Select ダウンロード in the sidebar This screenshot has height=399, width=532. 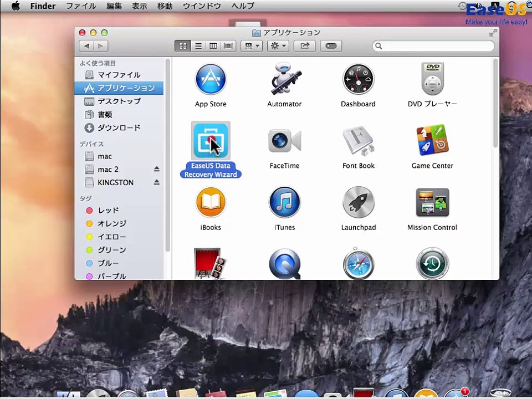tap(119, 127)
